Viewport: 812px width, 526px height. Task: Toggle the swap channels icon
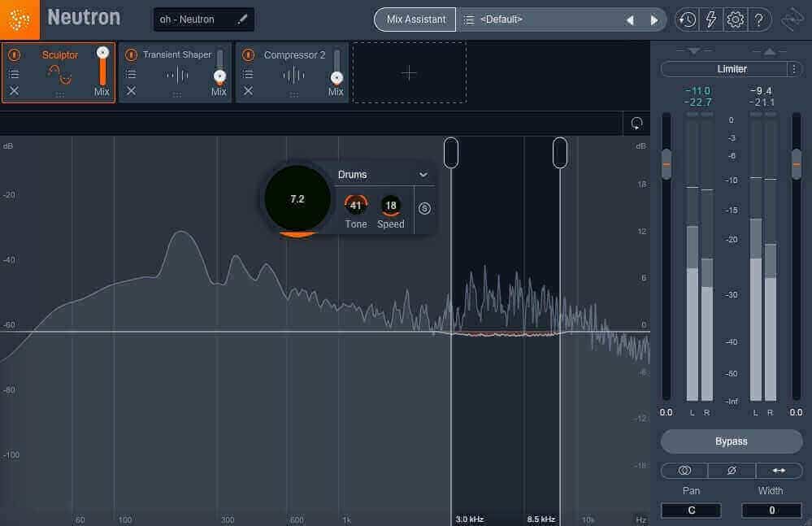[x=779, y=470]
